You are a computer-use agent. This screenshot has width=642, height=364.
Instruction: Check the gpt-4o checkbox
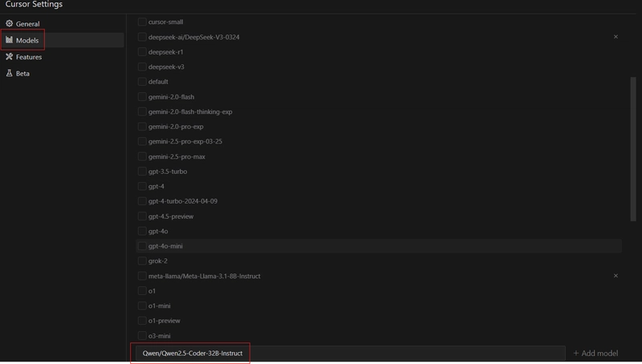[x=142, y=231]
